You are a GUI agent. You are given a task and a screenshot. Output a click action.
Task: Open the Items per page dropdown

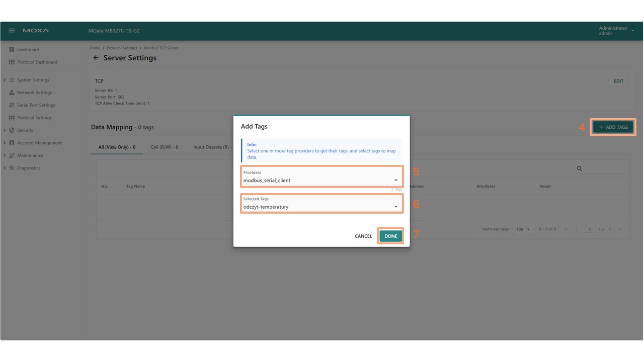click(523, 229)
